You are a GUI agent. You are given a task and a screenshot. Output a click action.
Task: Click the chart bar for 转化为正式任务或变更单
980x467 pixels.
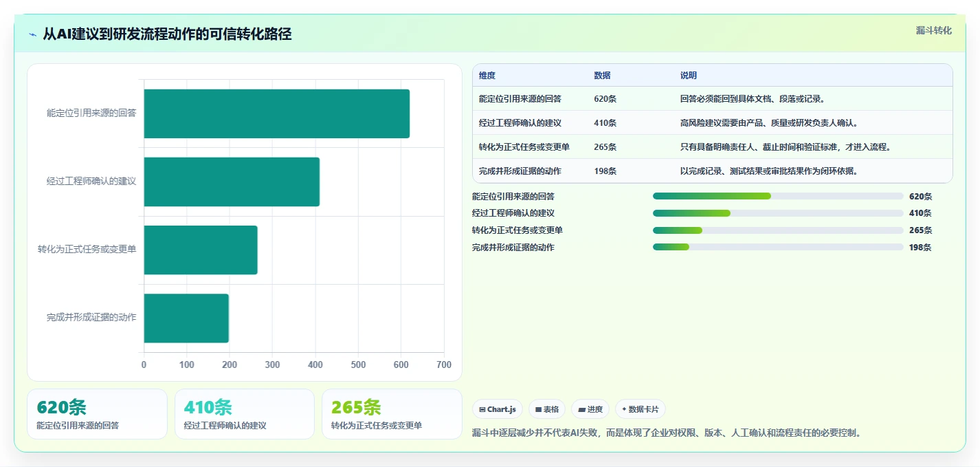click(201, 250)
